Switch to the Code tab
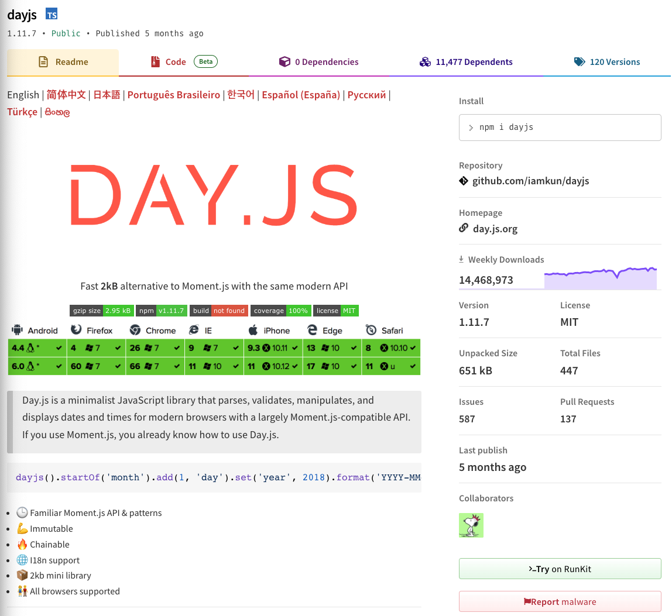 point(184,62)
